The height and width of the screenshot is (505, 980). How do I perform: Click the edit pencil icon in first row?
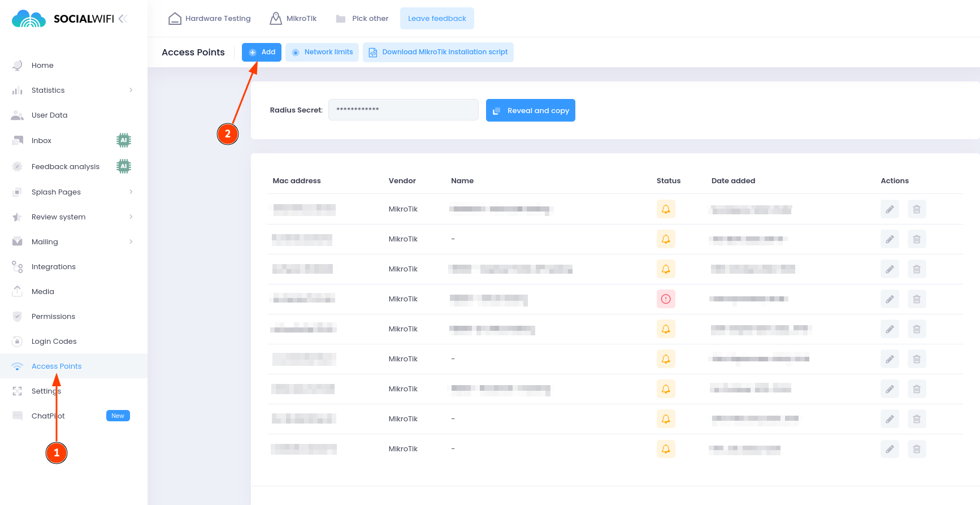pyautogui.click(x=889, y=209)
